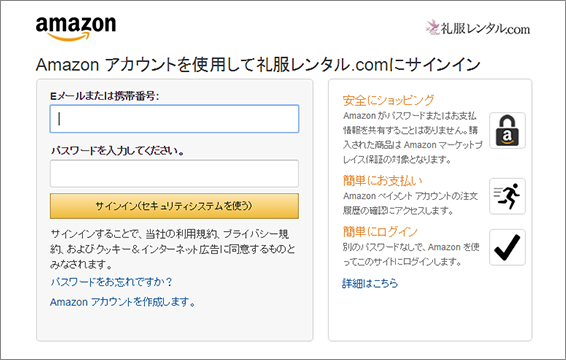Click the パスワードを入力してください label
Image resolution: width=566 pixels, height=360 pixels.
[x=117, y=151]
